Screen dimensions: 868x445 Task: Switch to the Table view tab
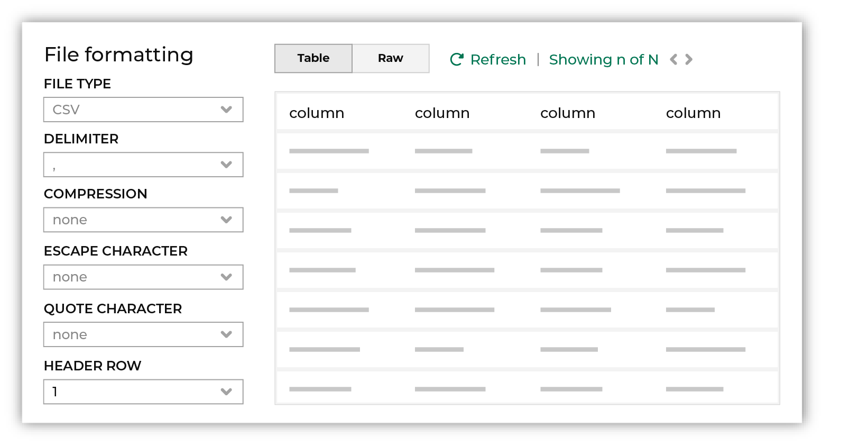click(313, 58)
